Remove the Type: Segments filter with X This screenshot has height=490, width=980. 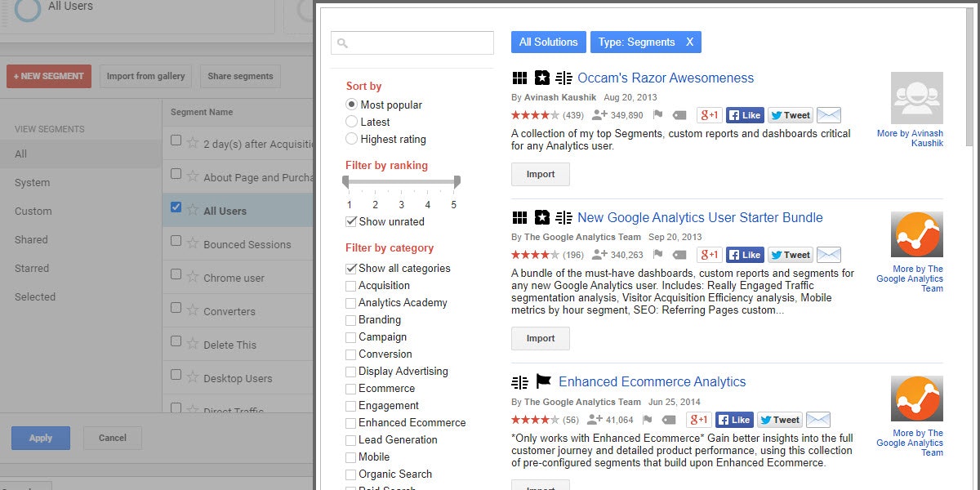(x=689, y=42)
